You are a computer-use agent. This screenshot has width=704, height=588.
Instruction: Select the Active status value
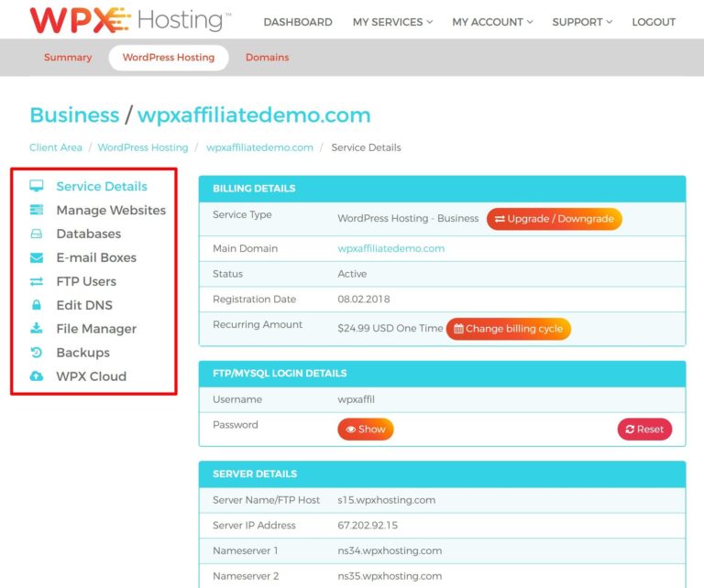(x=352, y=274)
